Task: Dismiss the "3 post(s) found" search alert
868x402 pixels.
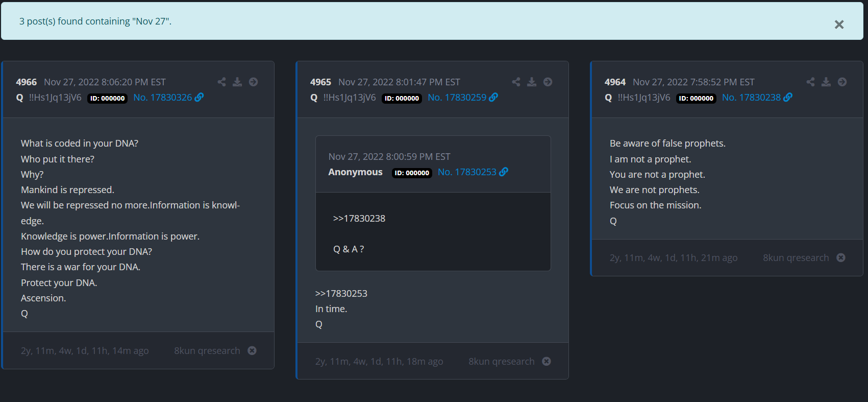Action: 839,25
